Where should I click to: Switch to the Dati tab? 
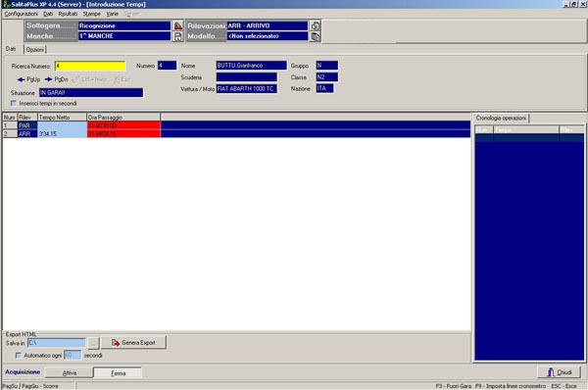coord(11,49)
